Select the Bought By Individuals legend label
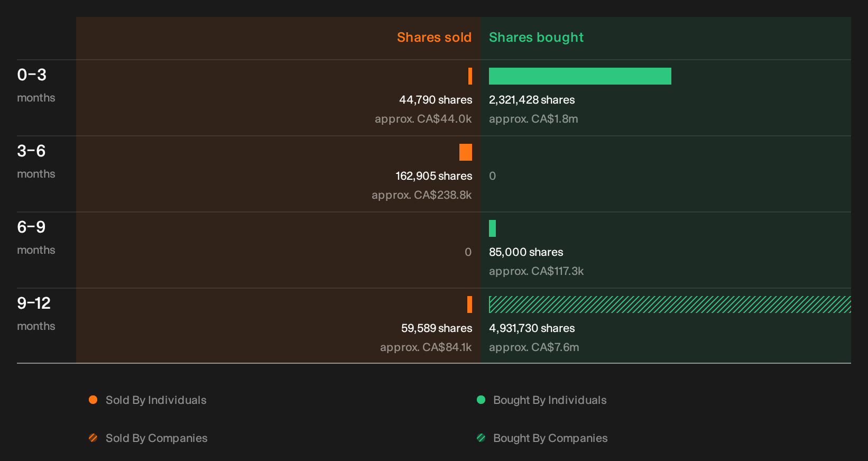 pyautogui.click(x=550, y=400)
